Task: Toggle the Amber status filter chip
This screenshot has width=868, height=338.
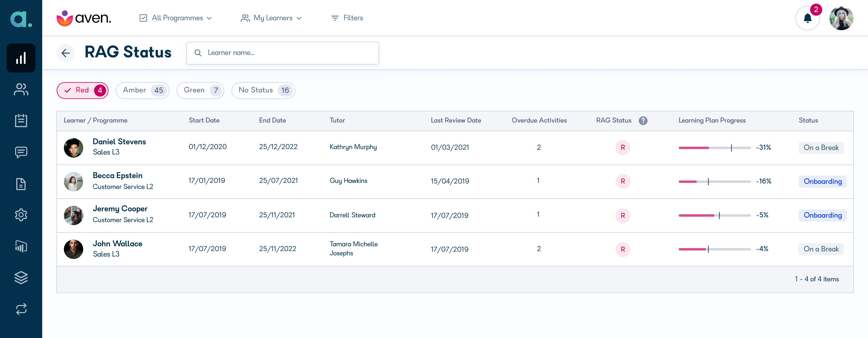Action: pos(143,91)
